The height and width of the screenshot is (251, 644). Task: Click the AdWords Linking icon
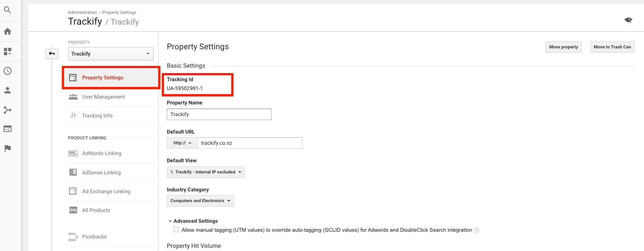(73, 153)
